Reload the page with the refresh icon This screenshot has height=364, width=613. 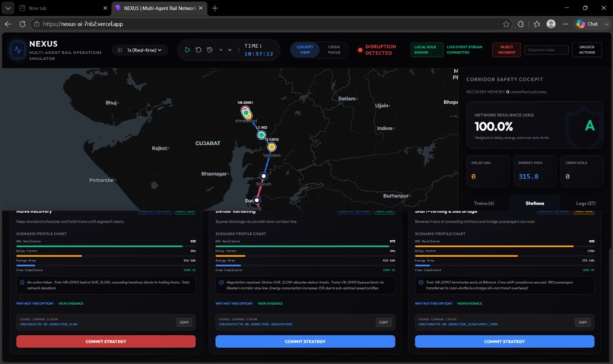tap(22, 24)
